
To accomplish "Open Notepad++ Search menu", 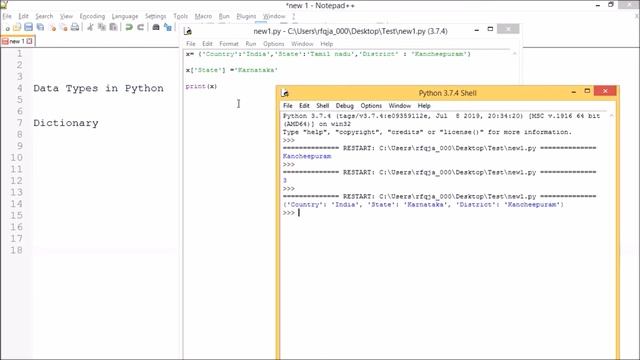I will 44,16.
